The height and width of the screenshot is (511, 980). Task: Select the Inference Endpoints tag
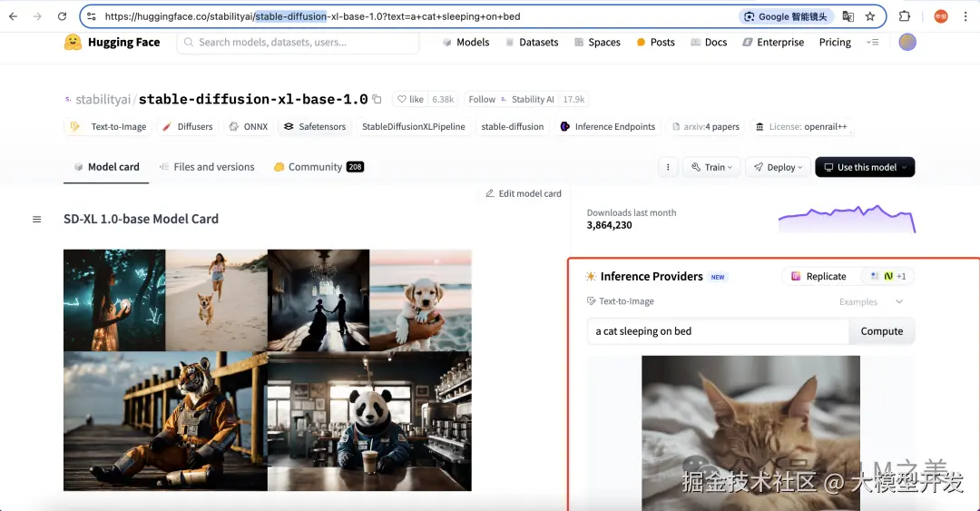(608, 126)
